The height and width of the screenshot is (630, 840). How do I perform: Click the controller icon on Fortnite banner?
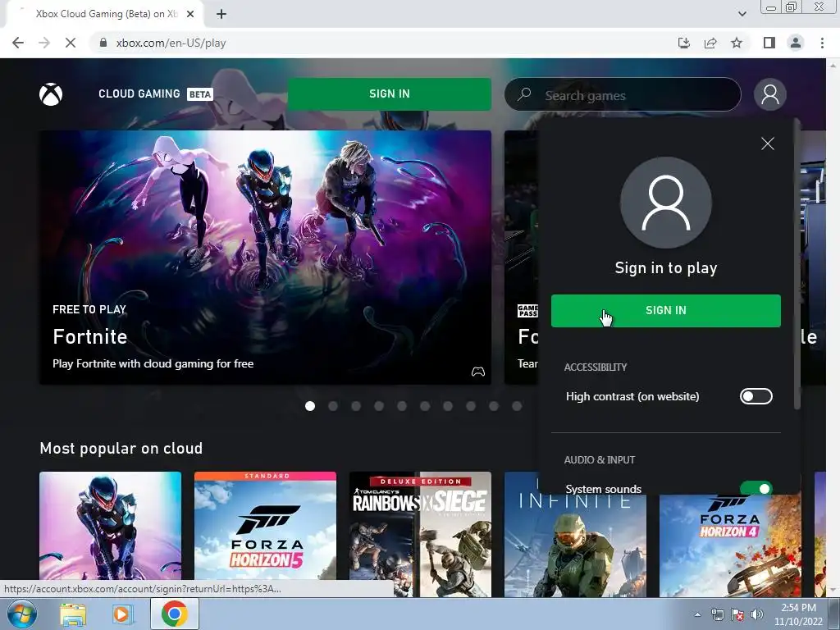478,372
